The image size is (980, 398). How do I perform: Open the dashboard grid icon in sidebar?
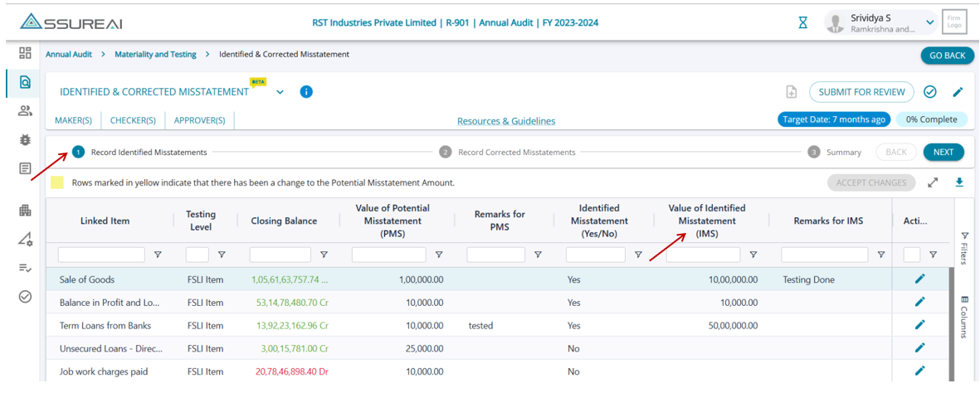(25, 53)
